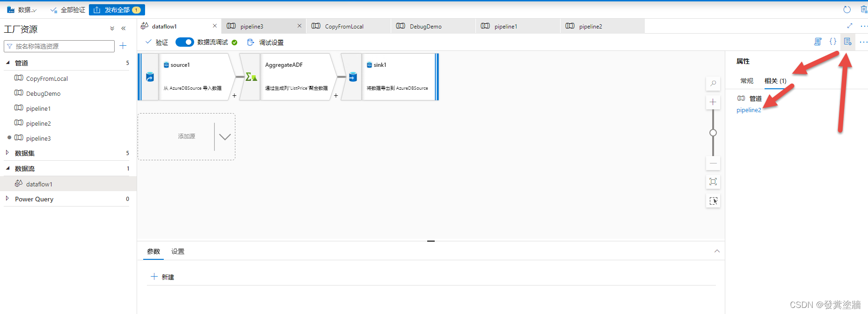
Task: Zoom in canvas with plus button
Action: point(713,102)
